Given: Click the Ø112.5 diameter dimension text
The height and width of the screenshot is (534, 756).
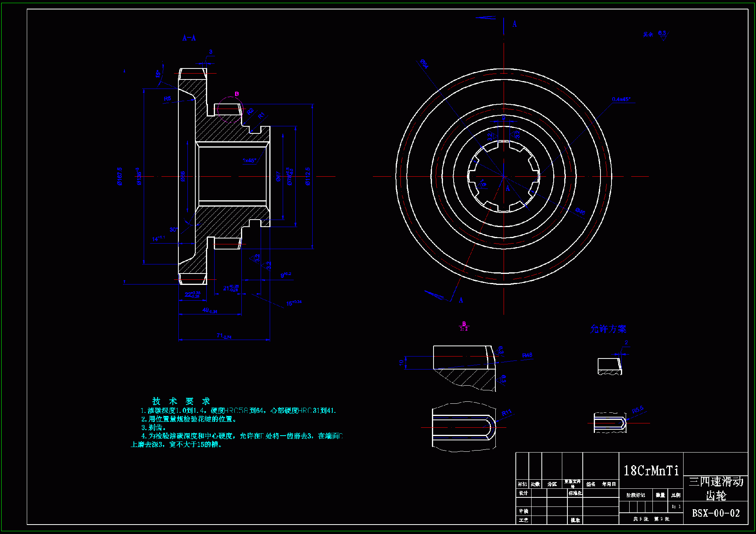Looking at the screenshot, I should [x=308, y=176].
